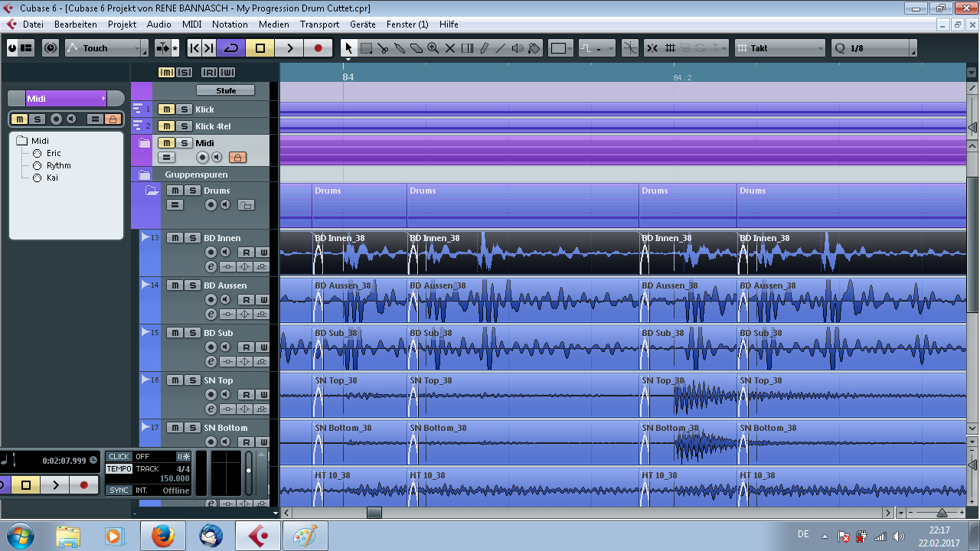Toggle Snap on/off in toolbar
This screenshot has height=551, width=980.
tap(652, 48)
